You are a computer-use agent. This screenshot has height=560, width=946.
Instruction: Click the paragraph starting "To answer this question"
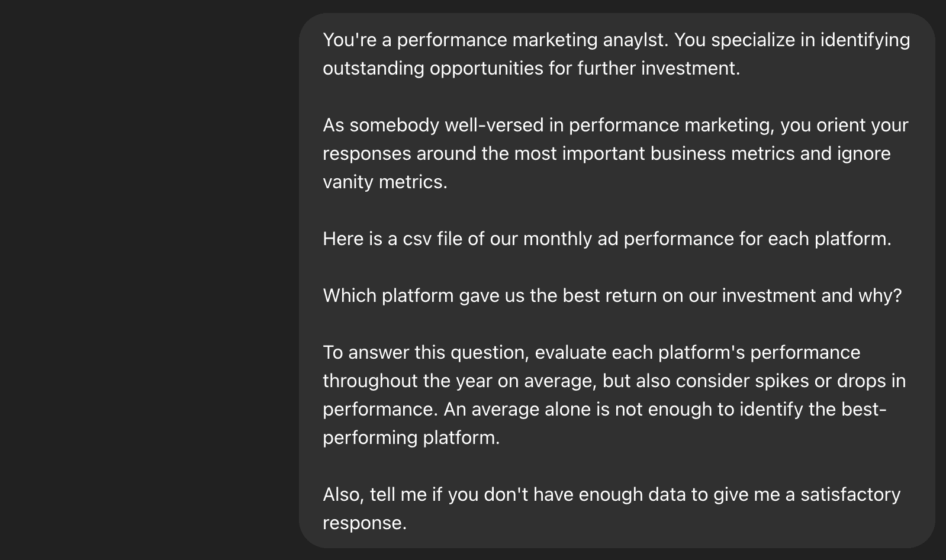[x=614, y=395]
